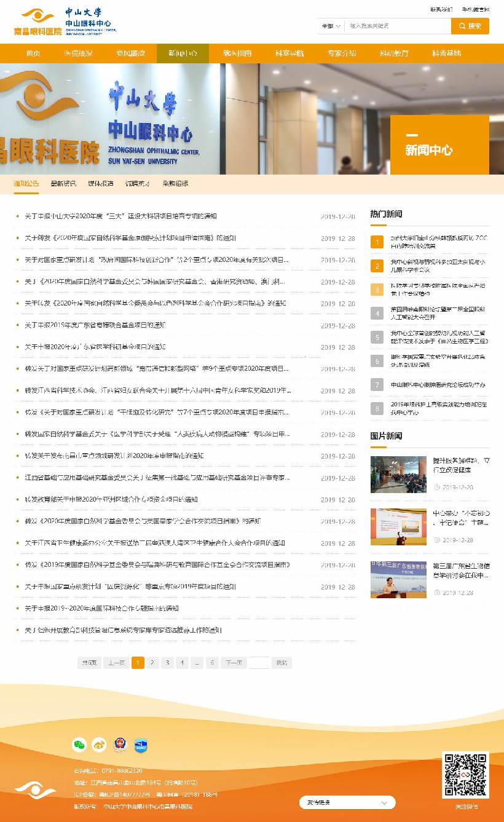This screenshot has width=504, height=822.
Task: Click the magnifier on the orange search button
Action: coord(462,26)
